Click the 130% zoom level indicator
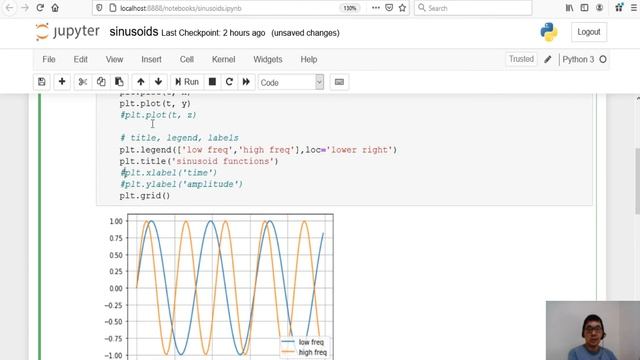Screen dimensions: 640x360 [350, 8]
